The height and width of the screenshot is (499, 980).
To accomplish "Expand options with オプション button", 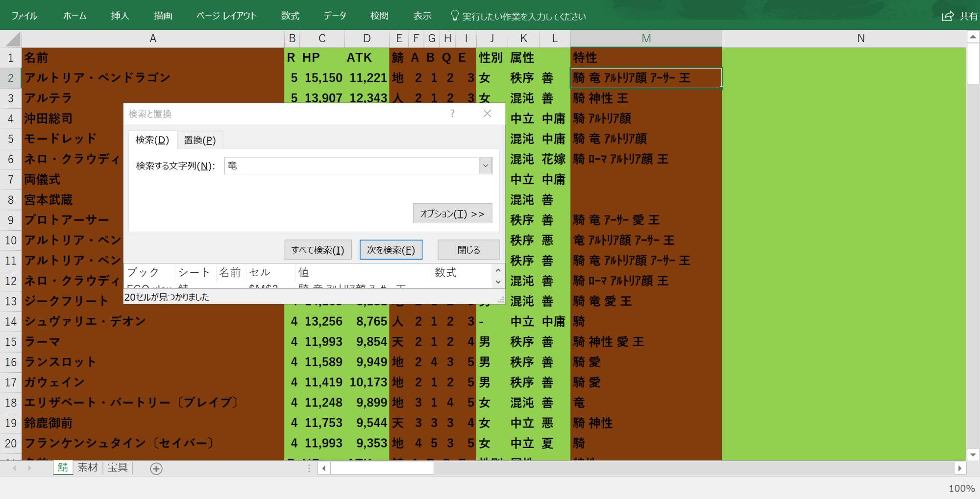I will (452, 214).
